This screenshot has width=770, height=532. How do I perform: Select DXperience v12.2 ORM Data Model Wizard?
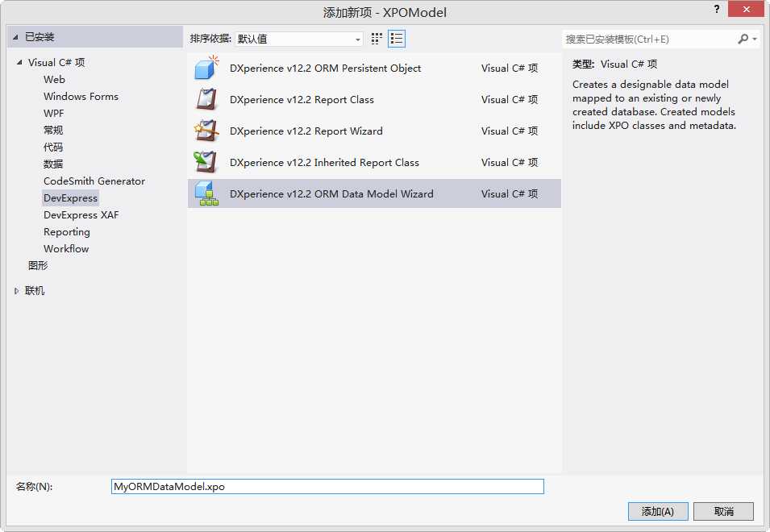click(374, 193)
